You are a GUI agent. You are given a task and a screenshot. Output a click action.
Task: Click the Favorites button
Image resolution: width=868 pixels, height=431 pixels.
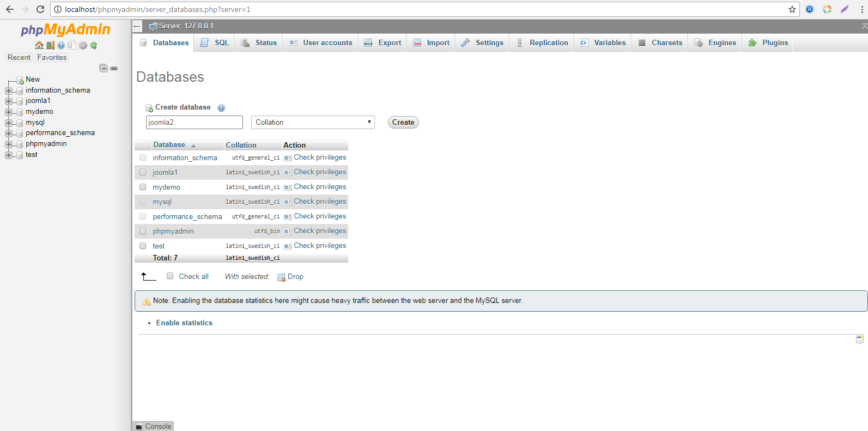click(52, 58)
